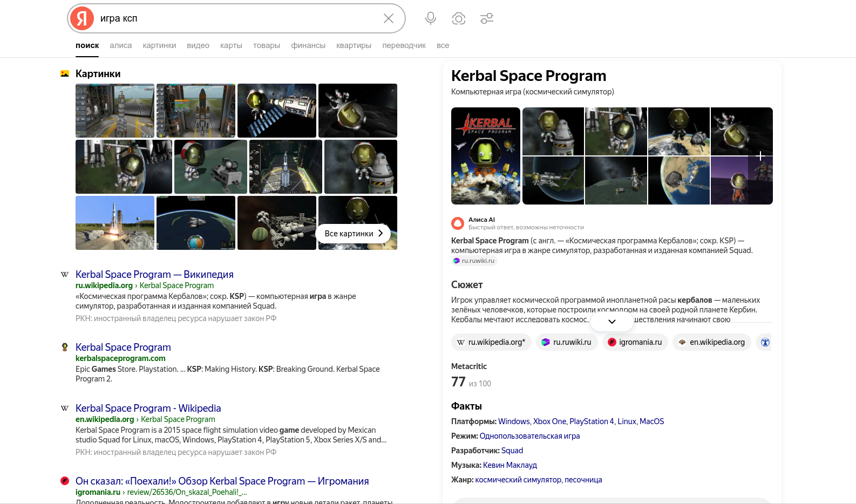Click the Алиса AI avatar icon

(x=458, y=223)
